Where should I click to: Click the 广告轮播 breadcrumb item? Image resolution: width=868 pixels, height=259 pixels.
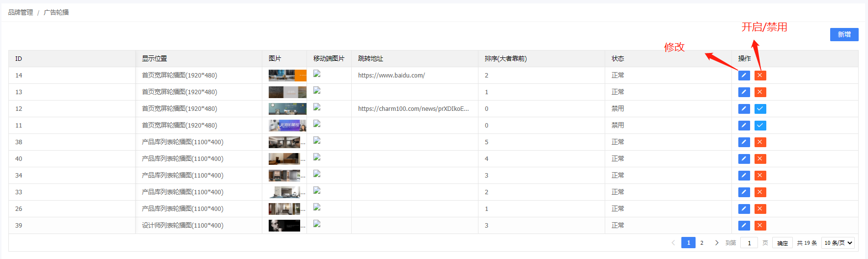56,12
